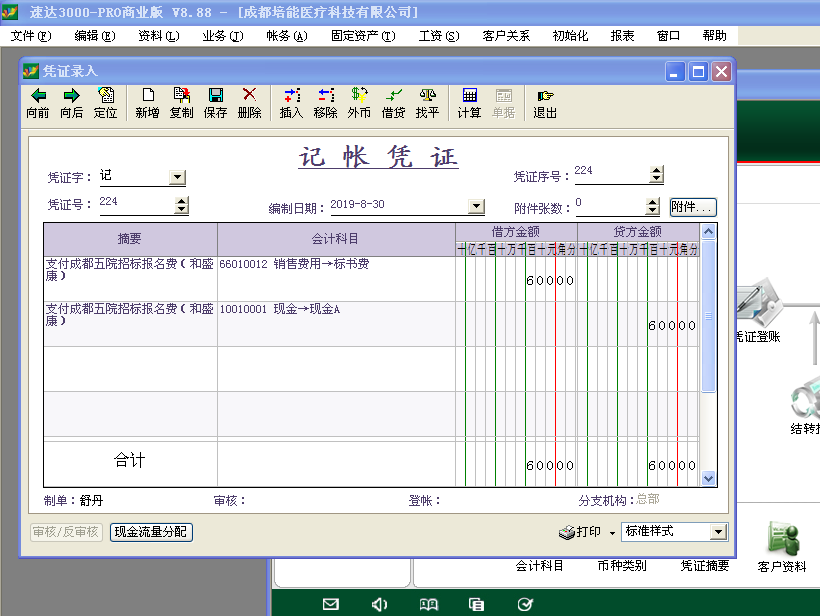The height and width of the screenshot is (616, 820).
Task: Click 币种类别 in background window
Action: tap(622, 566)
